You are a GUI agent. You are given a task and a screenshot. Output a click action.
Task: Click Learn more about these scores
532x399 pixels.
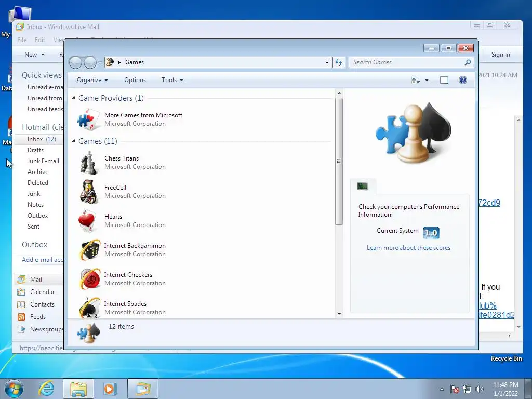pos(408,248)
